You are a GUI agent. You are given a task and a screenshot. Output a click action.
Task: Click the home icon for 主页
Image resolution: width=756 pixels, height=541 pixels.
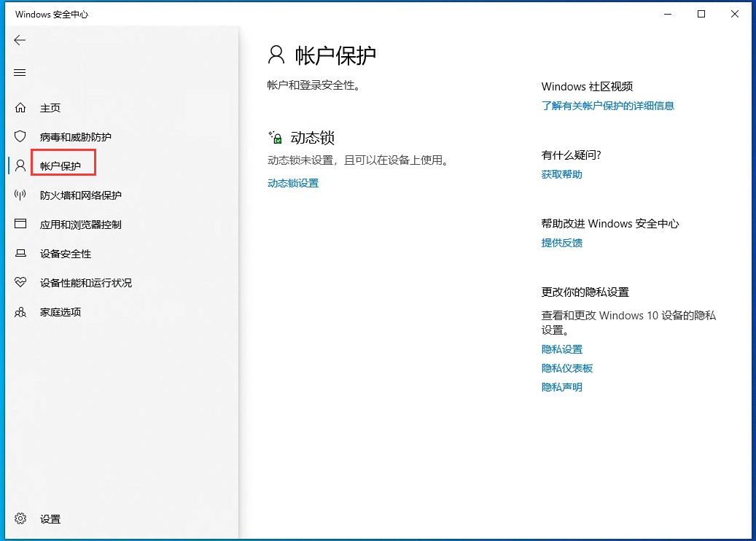click(20, 108)
